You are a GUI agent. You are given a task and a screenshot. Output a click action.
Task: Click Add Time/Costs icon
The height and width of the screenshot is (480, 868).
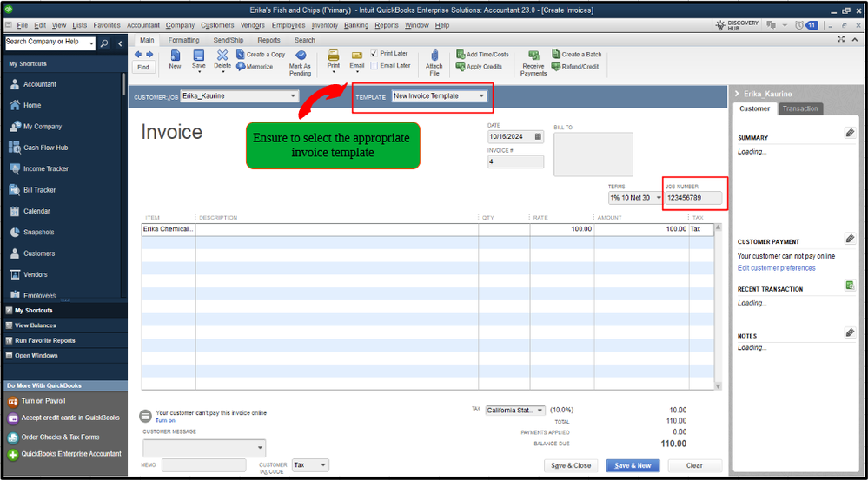pyautogui.click(x=461, y=54)
